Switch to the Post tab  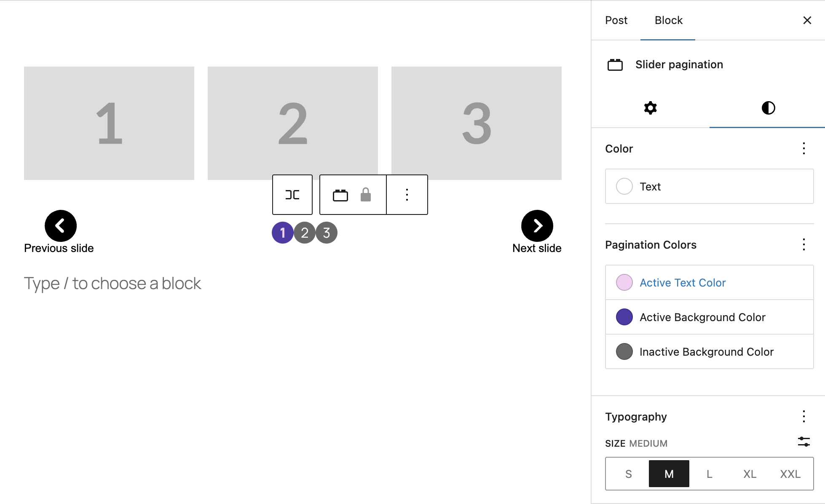coord(616,20)
